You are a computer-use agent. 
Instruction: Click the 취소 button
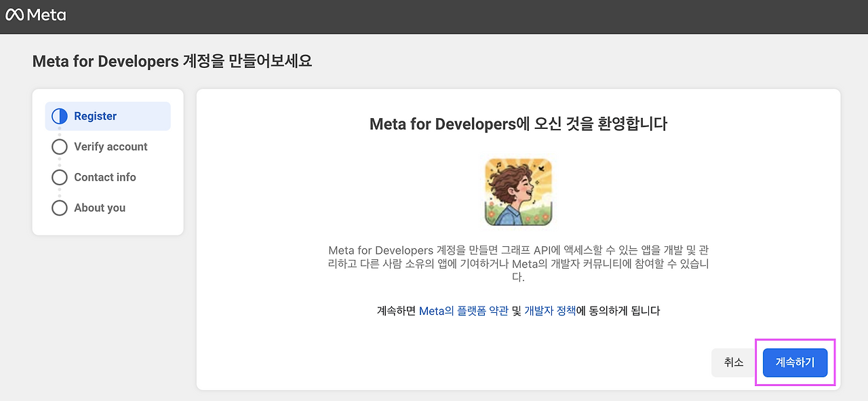pyautogui.click(x=734, y=363)
